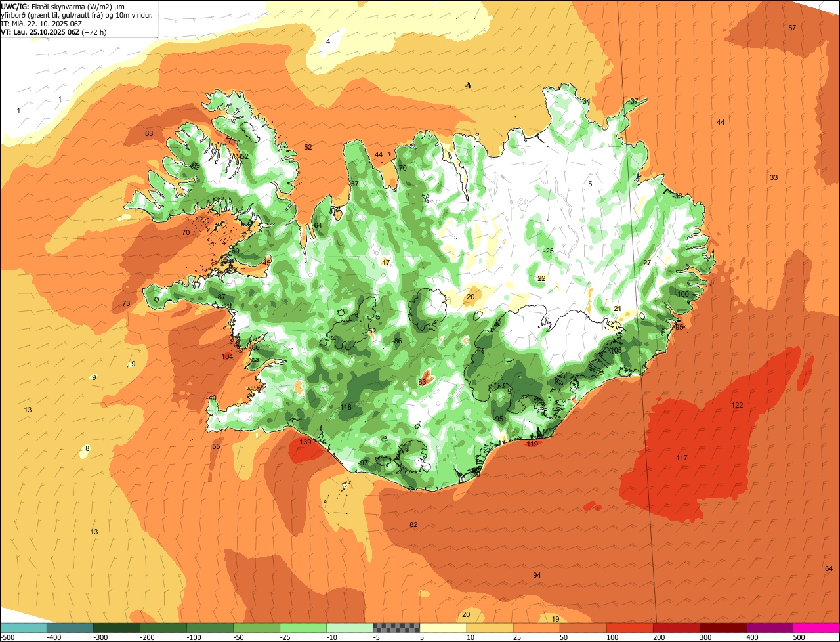Select the '37' value near the northeast tip
Screen dimensions: 840x642
coord(634,101)
